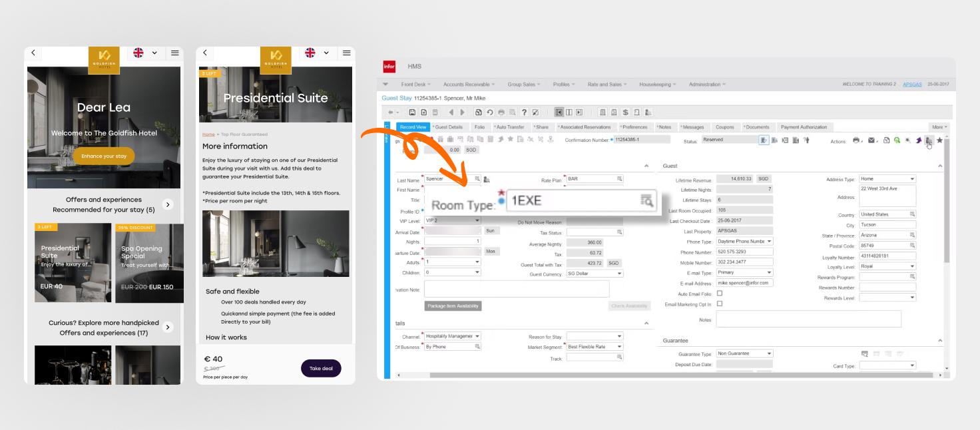Click the Mobile Number input field
The width and height of the screenshot is (980, 430).
(x=744, y=262)
